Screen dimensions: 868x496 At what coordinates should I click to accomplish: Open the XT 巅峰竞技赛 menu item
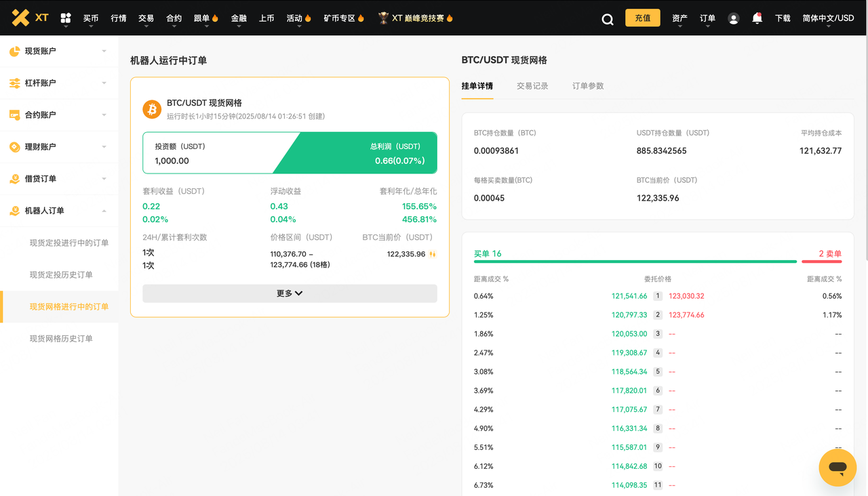(417, 18)
